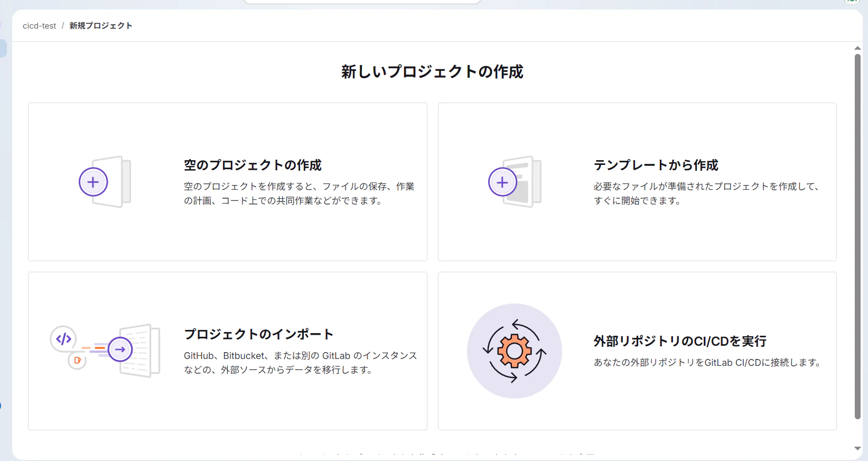Open the 外部リポジトリのCI/CDを実行 heading link
The height and width of the screenshot is (461, 868).
680,341
